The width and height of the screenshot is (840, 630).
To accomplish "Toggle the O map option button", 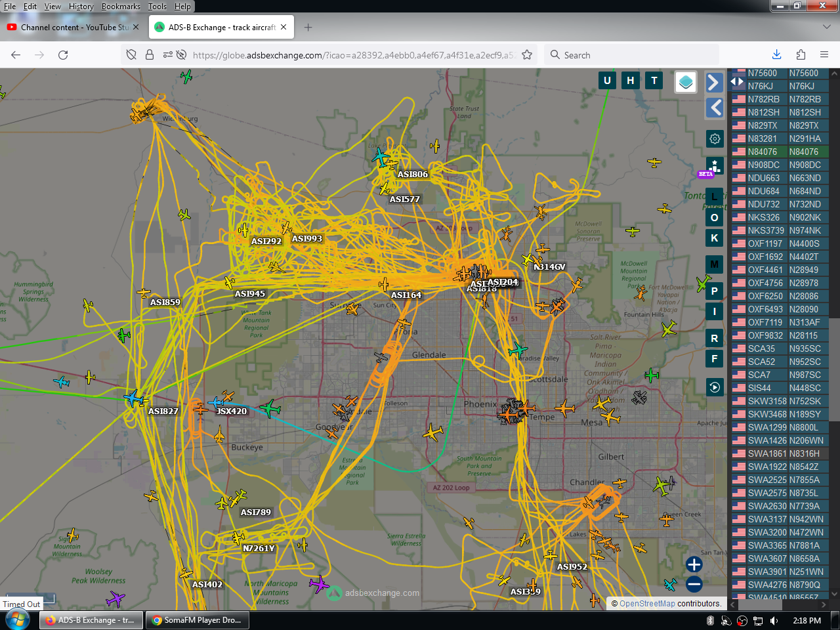I will tap(715, 218).
